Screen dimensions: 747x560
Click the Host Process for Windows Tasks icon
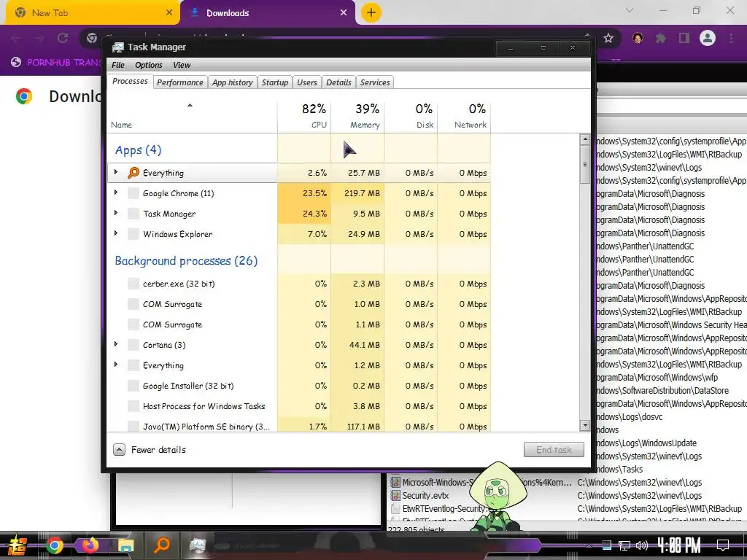coord(133,406)
